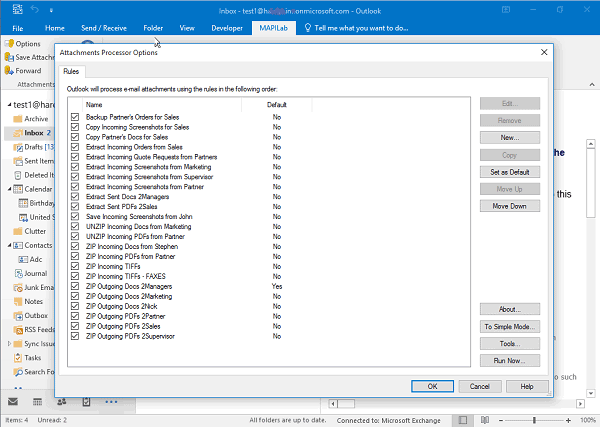Click the Outlook window's top-left quick access icon

tap(18, 10)
